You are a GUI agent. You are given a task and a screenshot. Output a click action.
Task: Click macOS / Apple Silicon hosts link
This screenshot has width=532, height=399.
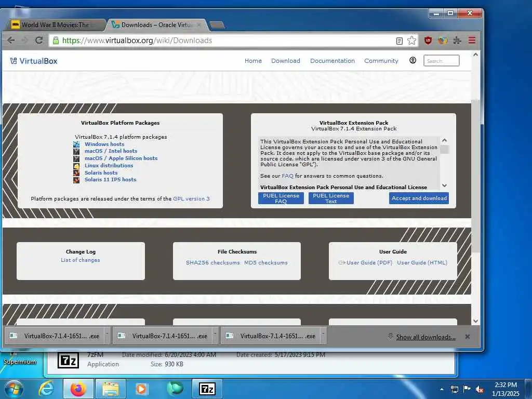coord(121,158)
